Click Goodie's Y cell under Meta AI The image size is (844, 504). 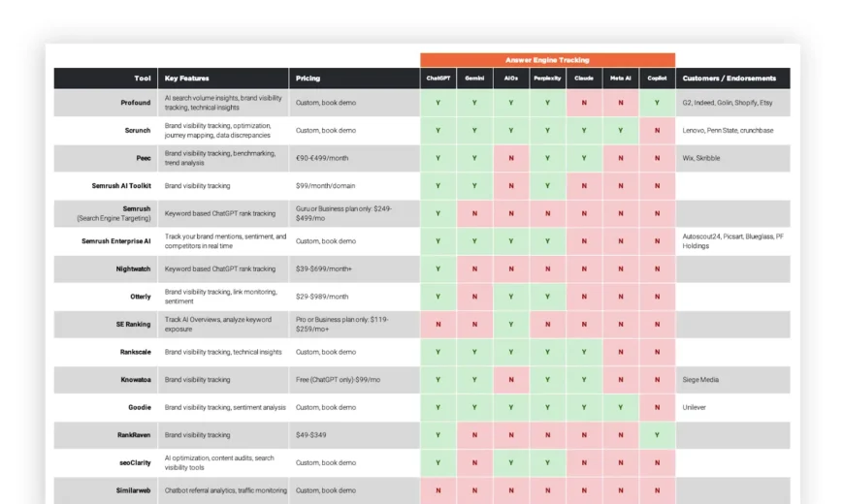click(x=621, y=407)
